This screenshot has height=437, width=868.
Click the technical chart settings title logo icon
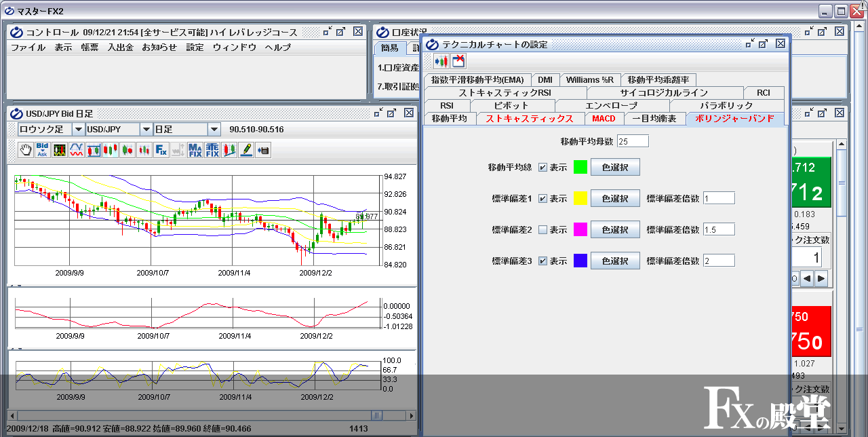[433, 44]
